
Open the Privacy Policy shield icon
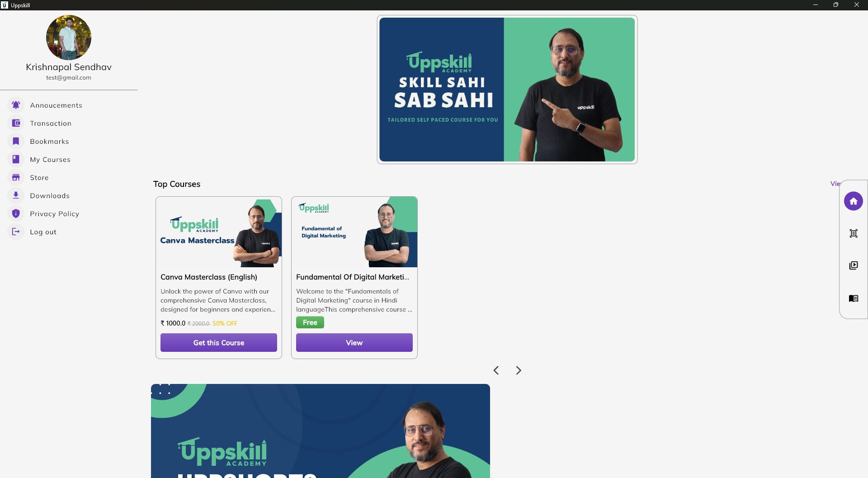tap(16, 213)
